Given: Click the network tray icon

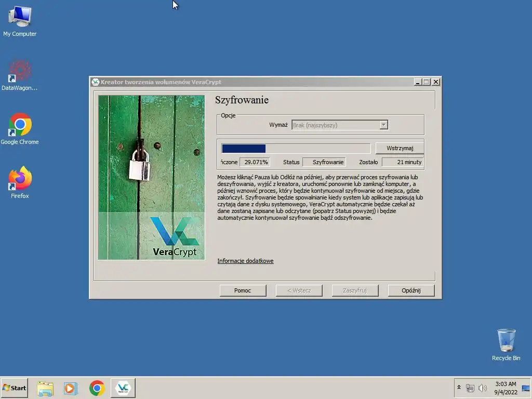Looking at the screenshot, I should 470,388.
